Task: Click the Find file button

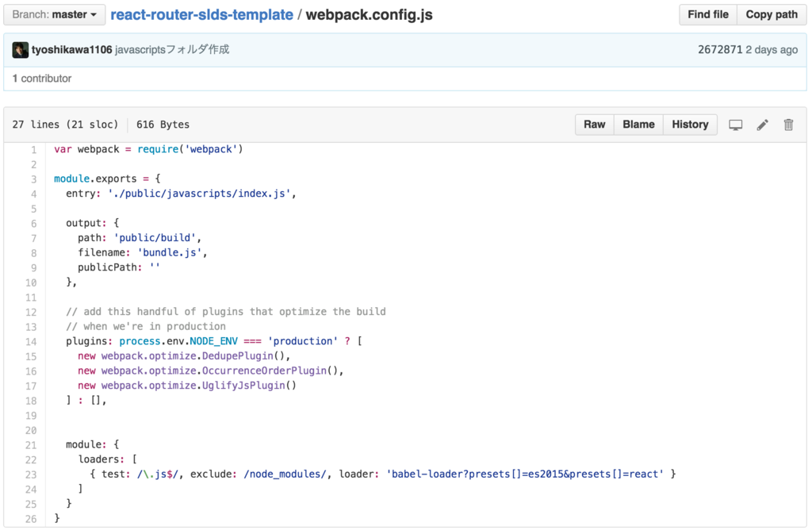Action: [x=707, y=14]
